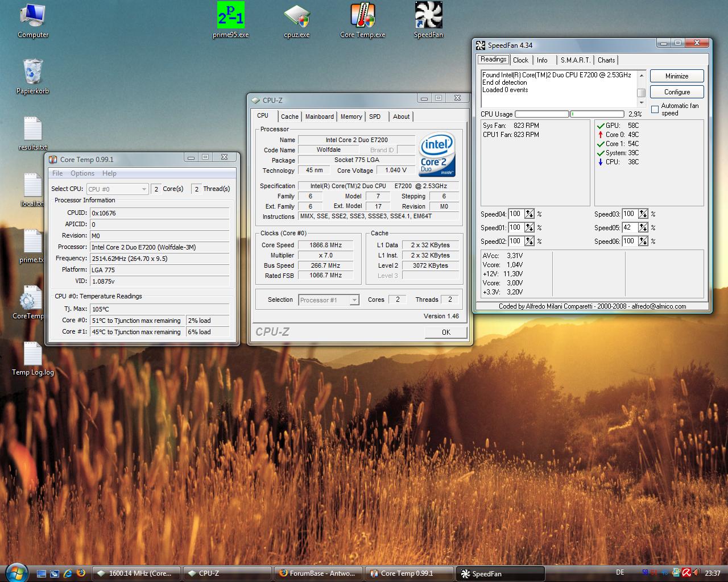Enable Automatic fan speed checkbox
Screen dimensions: 728x582
point(655,109)
